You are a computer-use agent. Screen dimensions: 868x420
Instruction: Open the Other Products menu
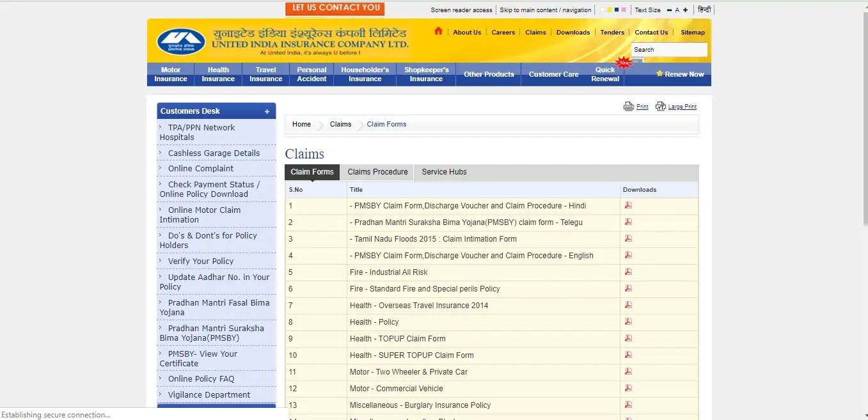(x=489, y=74)
